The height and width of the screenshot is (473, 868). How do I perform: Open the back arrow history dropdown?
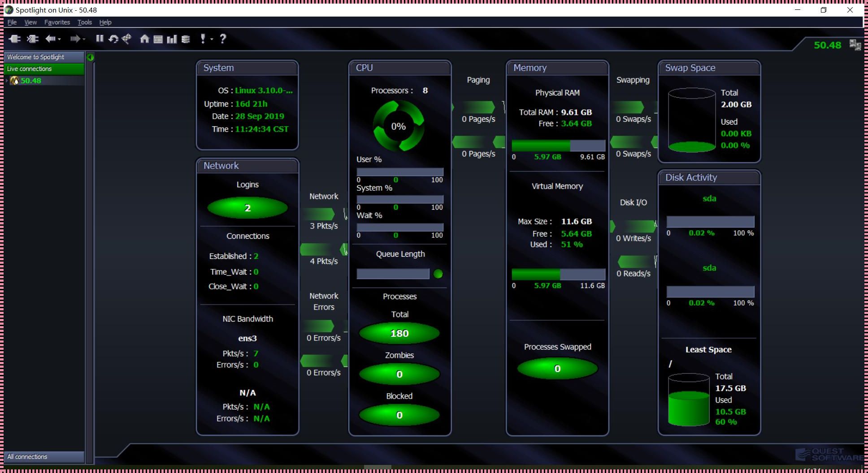click(x=59, y=39)
